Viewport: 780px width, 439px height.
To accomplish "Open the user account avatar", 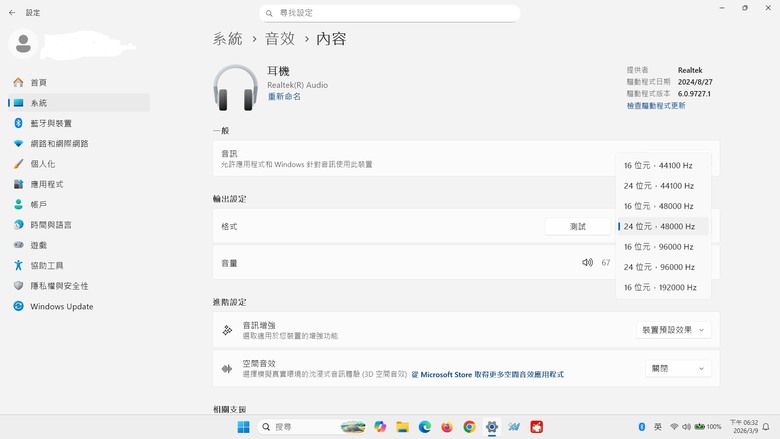I will point(23,44).
